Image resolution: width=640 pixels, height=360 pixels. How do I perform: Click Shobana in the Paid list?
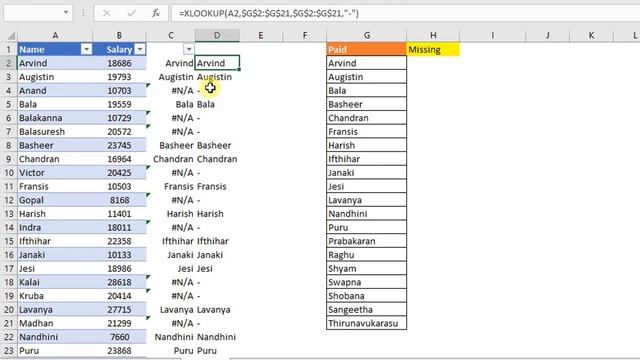point(367,296)
